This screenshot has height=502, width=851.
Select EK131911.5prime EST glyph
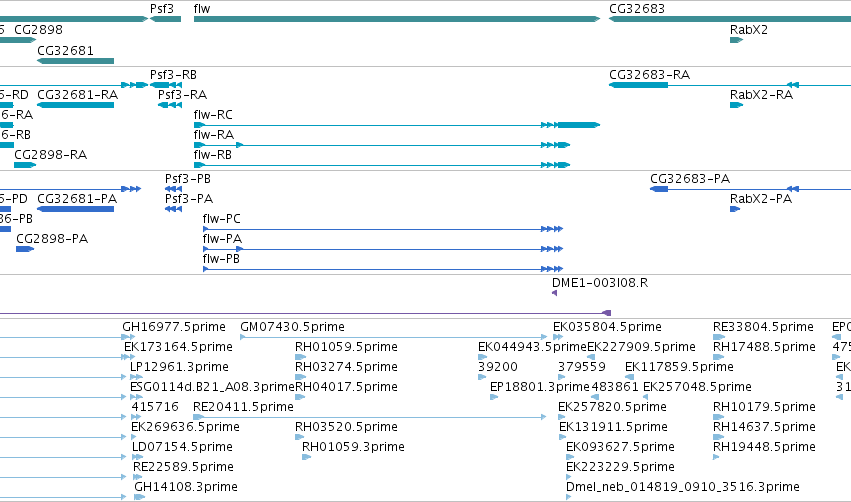tap(563, 437)
